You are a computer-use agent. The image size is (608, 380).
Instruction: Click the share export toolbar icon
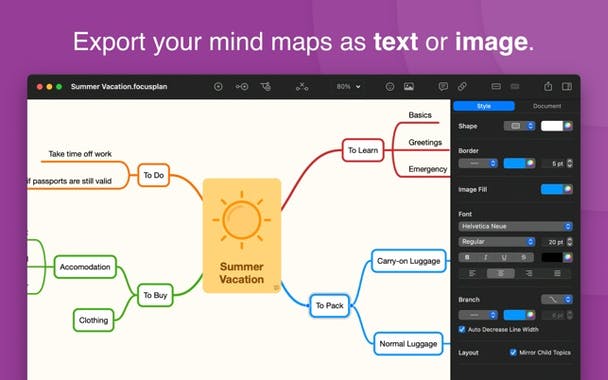(x=548, y=86)
